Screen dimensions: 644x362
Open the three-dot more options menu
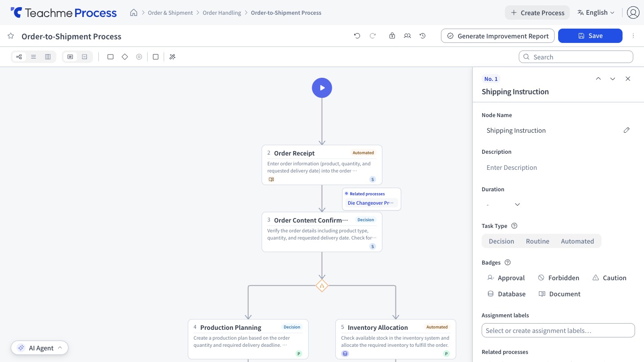coord(633,36)
